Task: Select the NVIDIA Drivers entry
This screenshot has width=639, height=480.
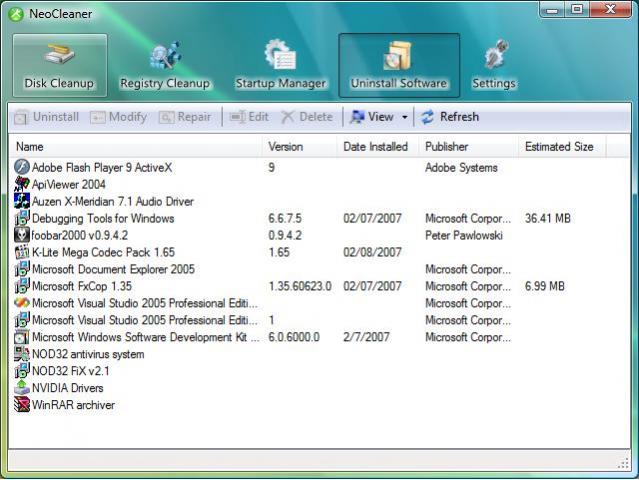Action: [67, 388]
